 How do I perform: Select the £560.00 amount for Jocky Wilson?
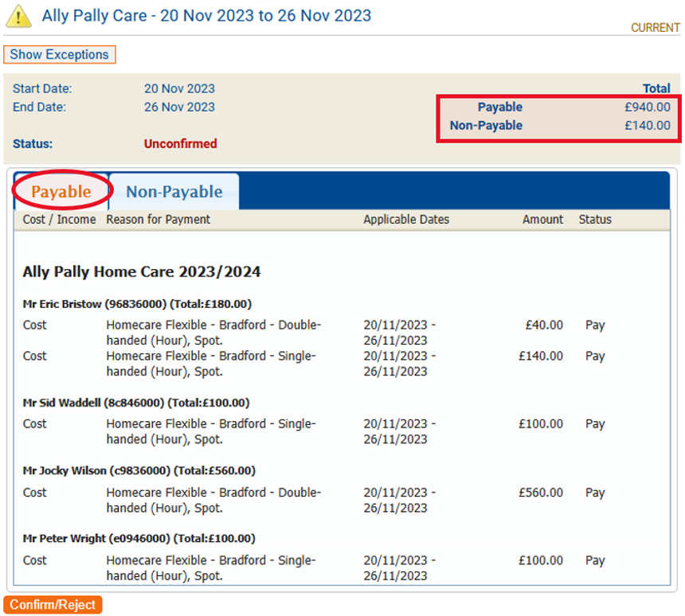coord(540,493)
